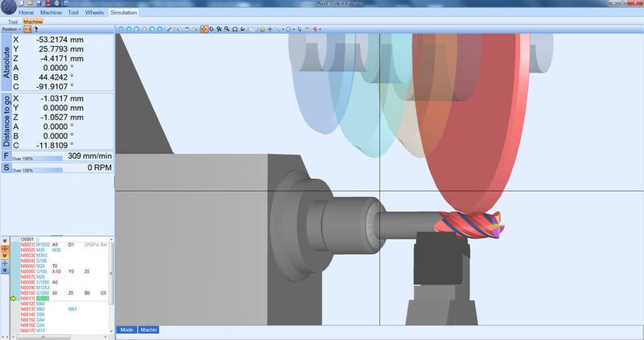This screenshot has height=340, width=644.
Task: Click the last blue play-forward simulation button
Action: tap(159, 29)
